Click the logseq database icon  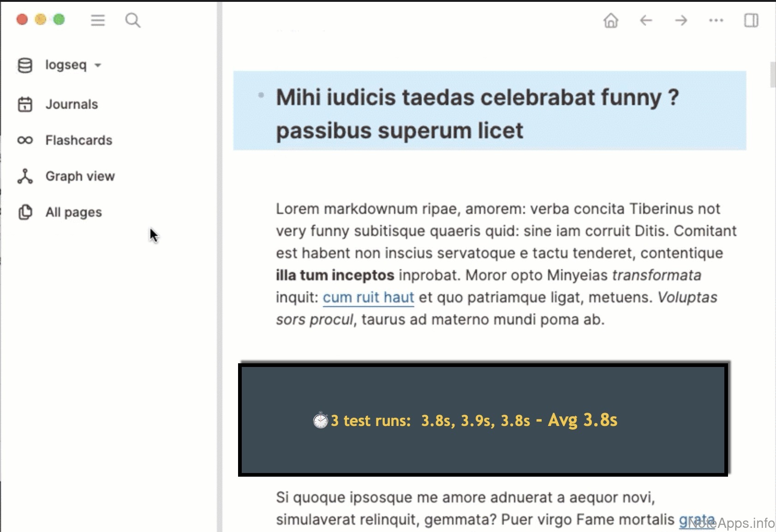click(25, 65)
